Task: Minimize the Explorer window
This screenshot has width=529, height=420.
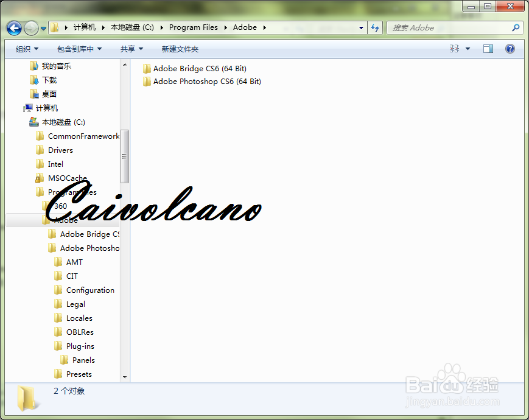Action: tap(471, 7)
